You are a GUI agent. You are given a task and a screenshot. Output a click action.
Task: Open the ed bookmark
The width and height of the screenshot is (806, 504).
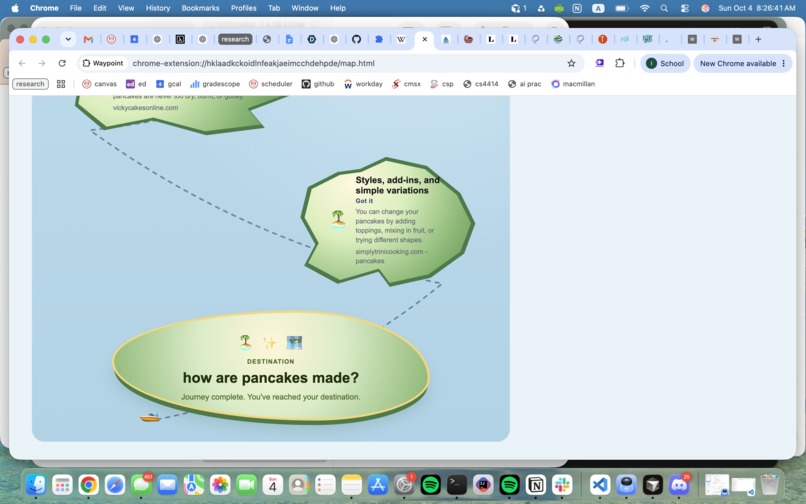pyautogui.click(x=136, y=84)
